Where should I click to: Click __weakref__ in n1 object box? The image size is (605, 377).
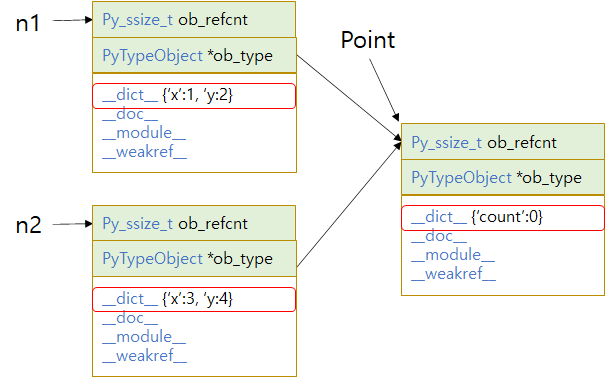click(145, 152)
